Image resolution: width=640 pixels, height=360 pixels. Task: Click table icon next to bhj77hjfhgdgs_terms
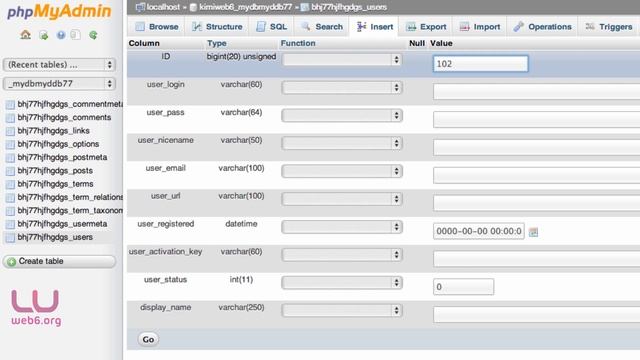[x=10, y=184]
